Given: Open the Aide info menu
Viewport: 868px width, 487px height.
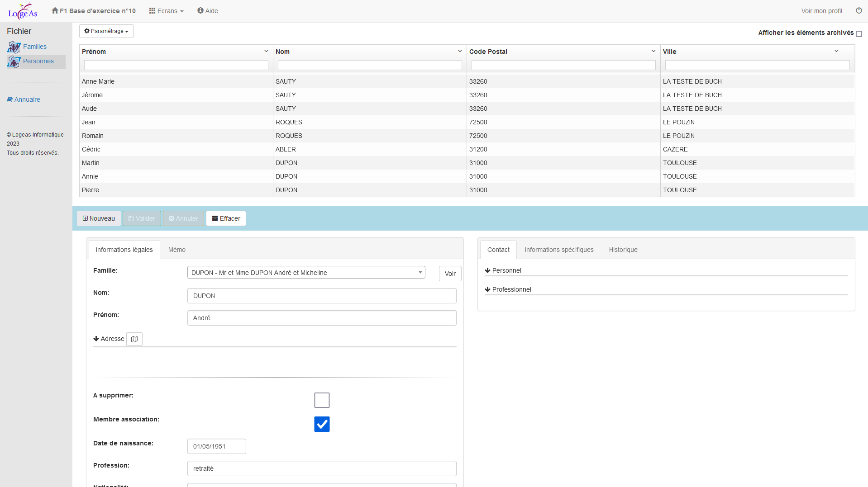Looking at the screenshot, I should (208, 11).
